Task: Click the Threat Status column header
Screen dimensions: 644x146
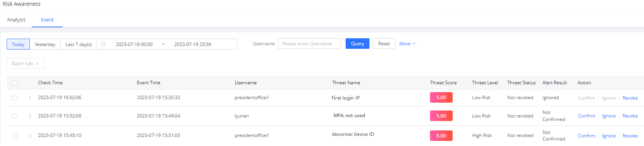Action: pyautogui.click(x=521, y=83)
